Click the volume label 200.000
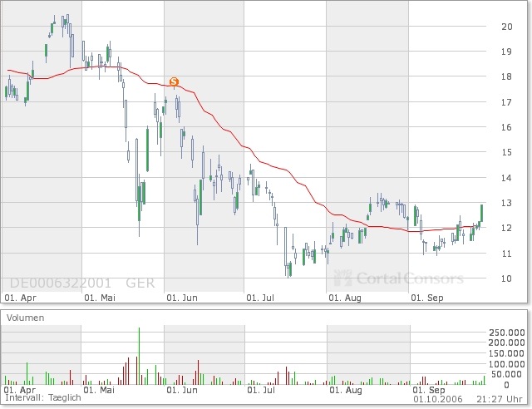 click(507, 342)
